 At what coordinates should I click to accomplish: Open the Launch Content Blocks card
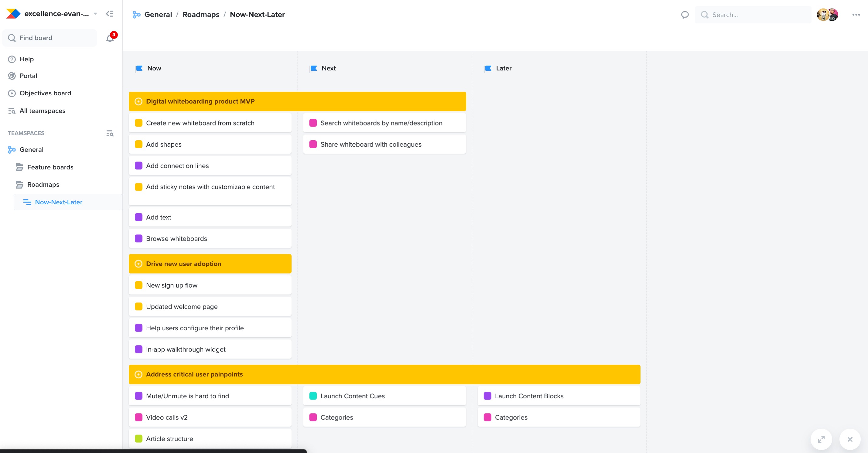tap(559, 396)
